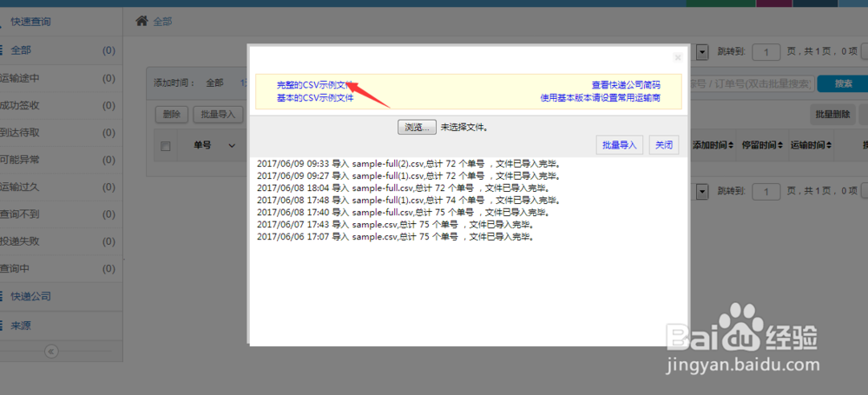
Task: Open the basic CSV sample file link
Action: coord(315,97)
